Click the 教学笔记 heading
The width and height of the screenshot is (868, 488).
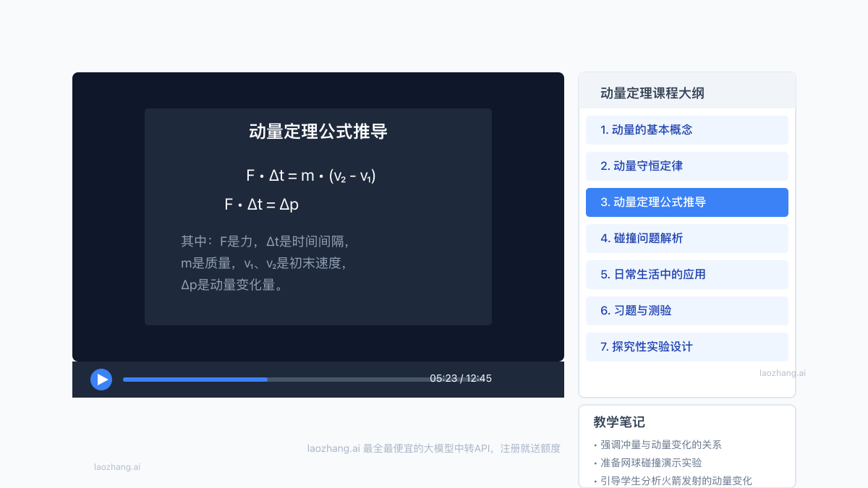pyautogui.click(x=619, y=421)
